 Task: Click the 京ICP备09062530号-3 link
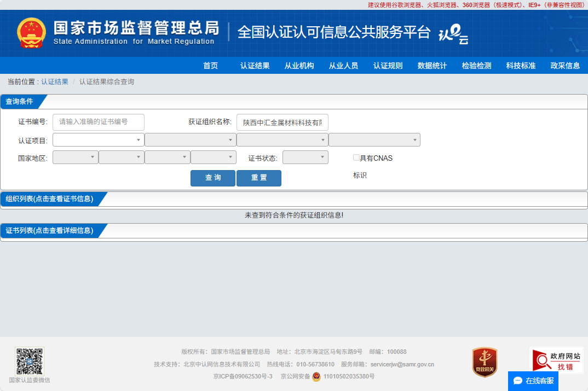click(x=243, y=376)
